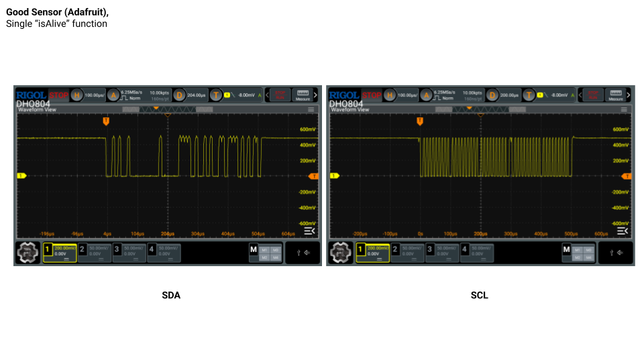Open 200.00µs delay setting on SCL scope
This screenshot has height=362, width=644.
pos(509,95)
